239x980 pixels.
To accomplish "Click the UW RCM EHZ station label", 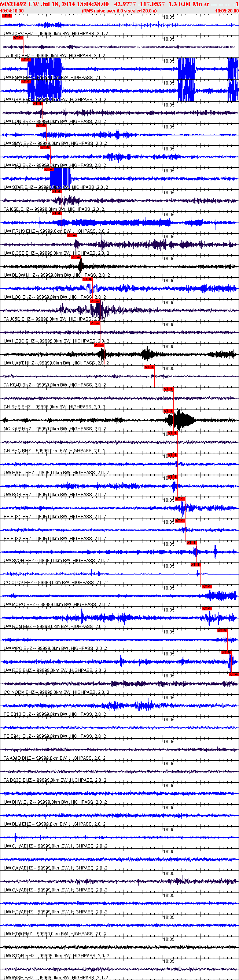I will (x=18, y=627).
